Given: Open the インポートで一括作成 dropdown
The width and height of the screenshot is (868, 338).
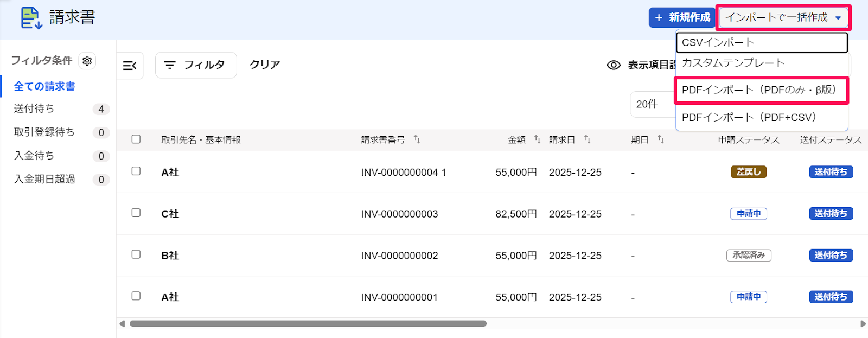Looking at the screenshot, I should [783, 18].
